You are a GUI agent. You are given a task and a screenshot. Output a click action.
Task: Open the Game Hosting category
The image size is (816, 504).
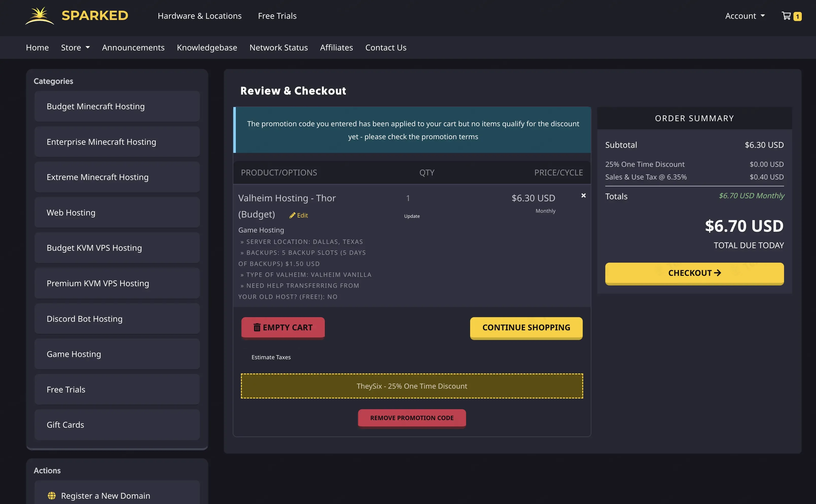117,354
